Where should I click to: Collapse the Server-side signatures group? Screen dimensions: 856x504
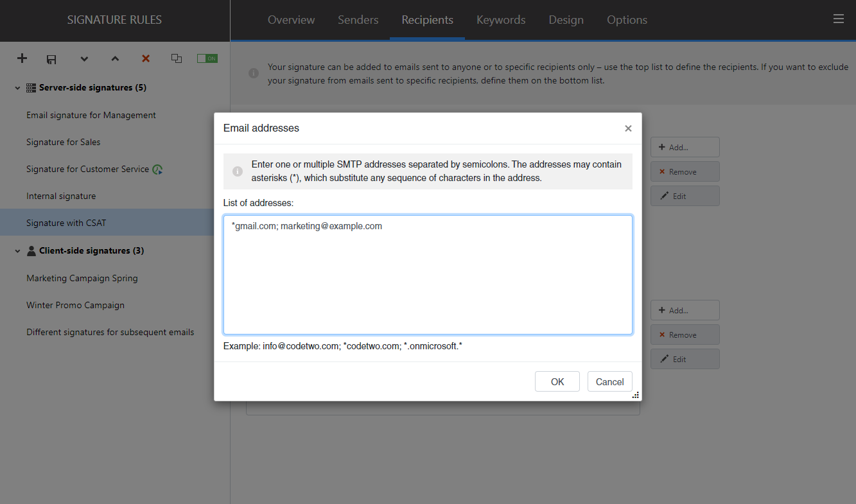pos(17,87)
